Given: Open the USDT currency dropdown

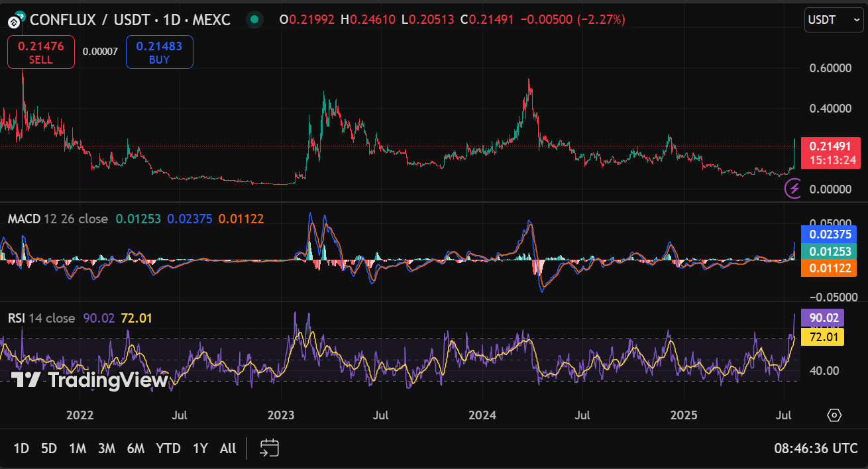Looking at the screenshot, I should tap(834, 20).
